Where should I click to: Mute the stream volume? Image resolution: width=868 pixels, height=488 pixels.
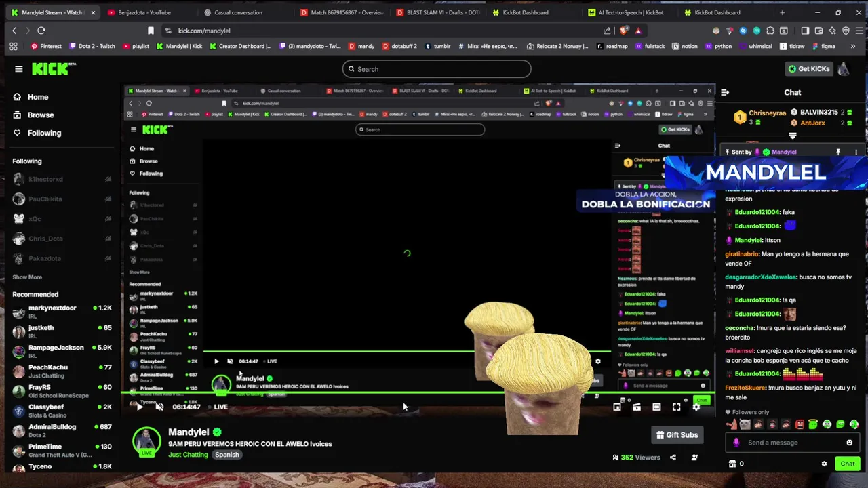point(159,407)
